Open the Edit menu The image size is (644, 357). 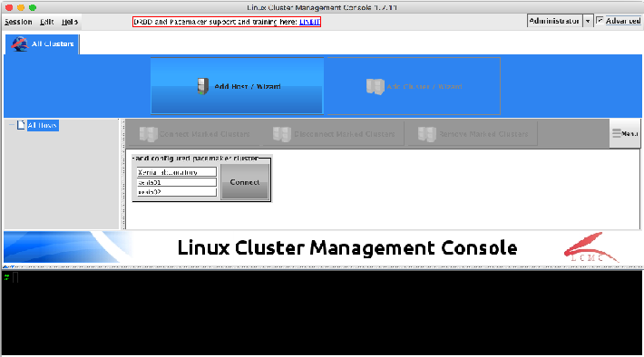coord(47,22)
